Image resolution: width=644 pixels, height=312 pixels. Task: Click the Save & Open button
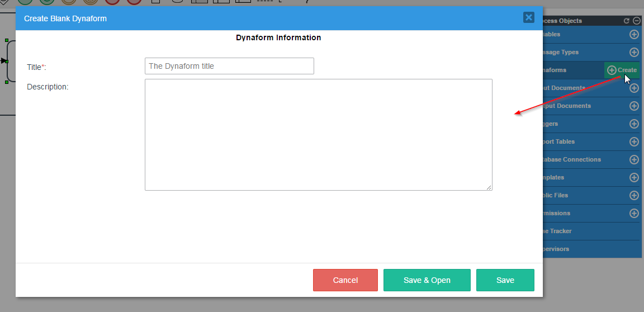tap(427, 280)
